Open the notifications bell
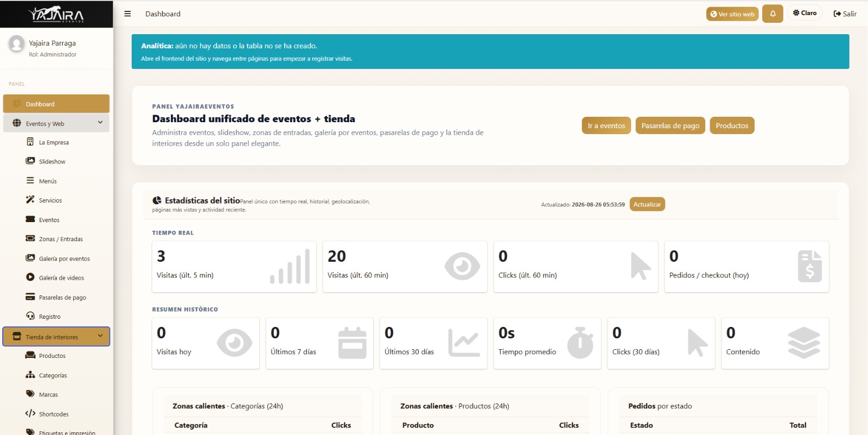The height and width of the screenshot is (435, 868). [773, 14]
